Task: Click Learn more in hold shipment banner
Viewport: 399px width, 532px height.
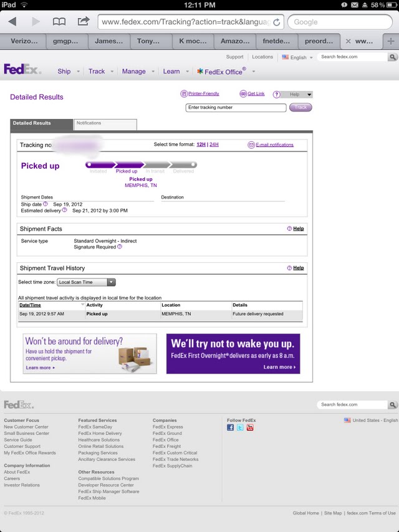Action: 40,368
